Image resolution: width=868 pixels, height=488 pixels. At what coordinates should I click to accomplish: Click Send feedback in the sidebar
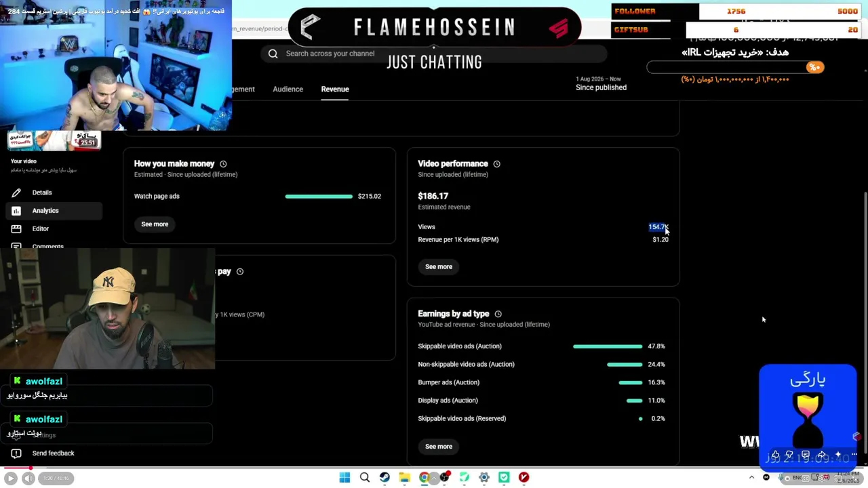(53, 453)
